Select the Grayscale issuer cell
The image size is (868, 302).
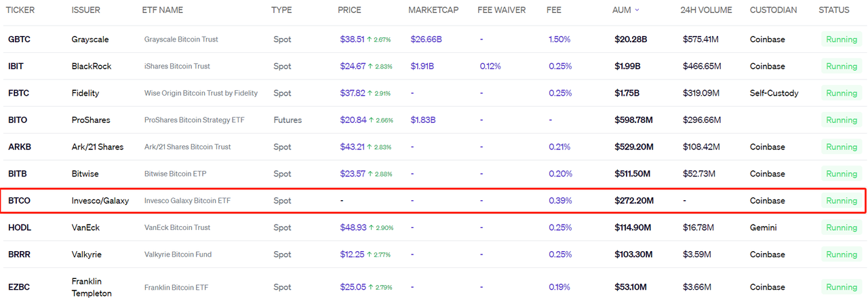[x=90, y=39]
